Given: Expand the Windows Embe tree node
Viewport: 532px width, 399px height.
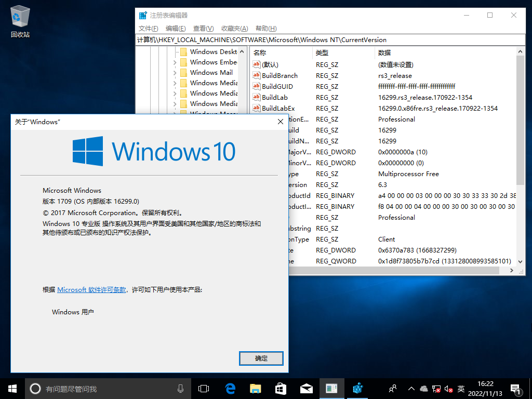Looking at the screenshot, I should pyautogui.click(x=175, y=62).
